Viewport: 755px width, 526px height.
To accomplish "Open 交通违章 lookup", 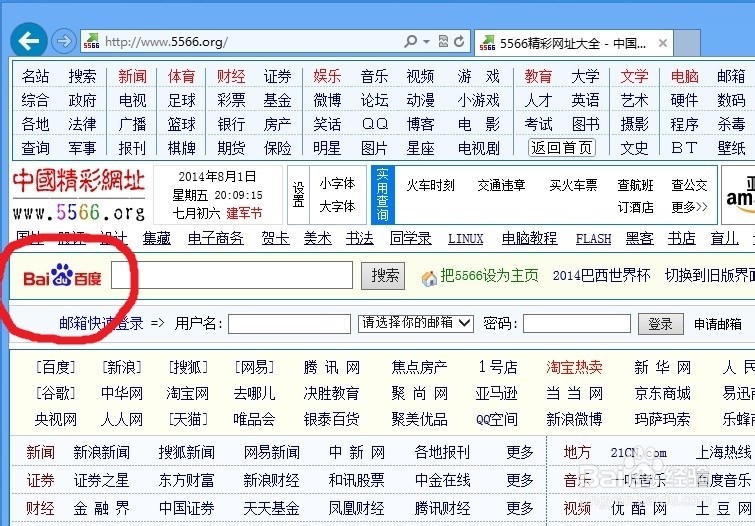I will click(501, 185).
